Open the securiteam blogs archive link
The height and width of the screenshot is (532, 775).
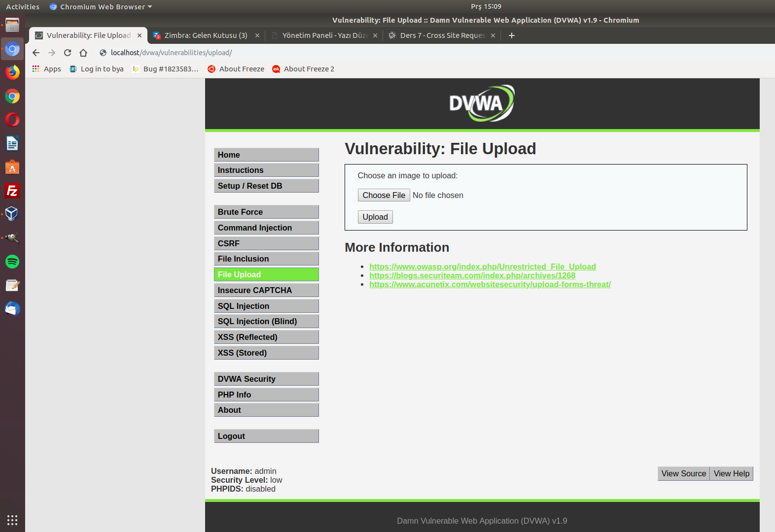472,275
